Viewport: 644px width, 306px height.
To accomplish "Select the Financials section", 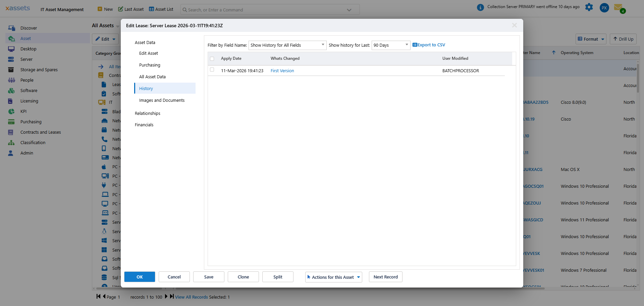I will tap(144, 125).
